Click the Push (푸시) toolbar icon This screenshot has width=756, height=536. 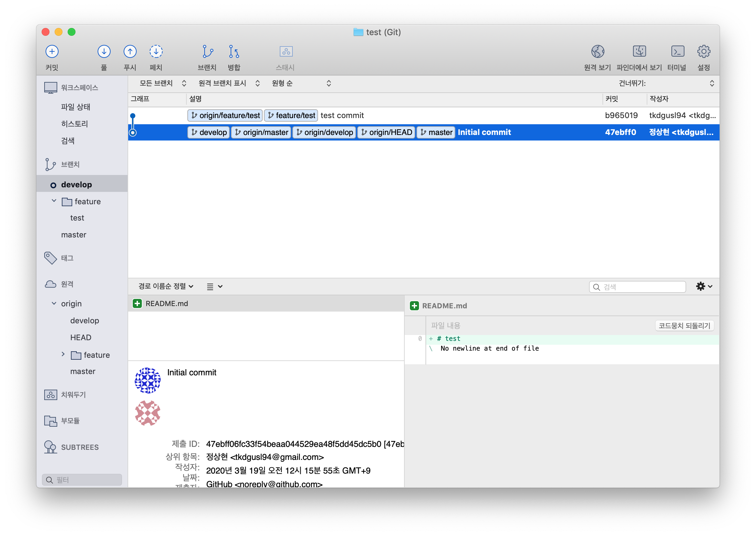tap(130, 52)
